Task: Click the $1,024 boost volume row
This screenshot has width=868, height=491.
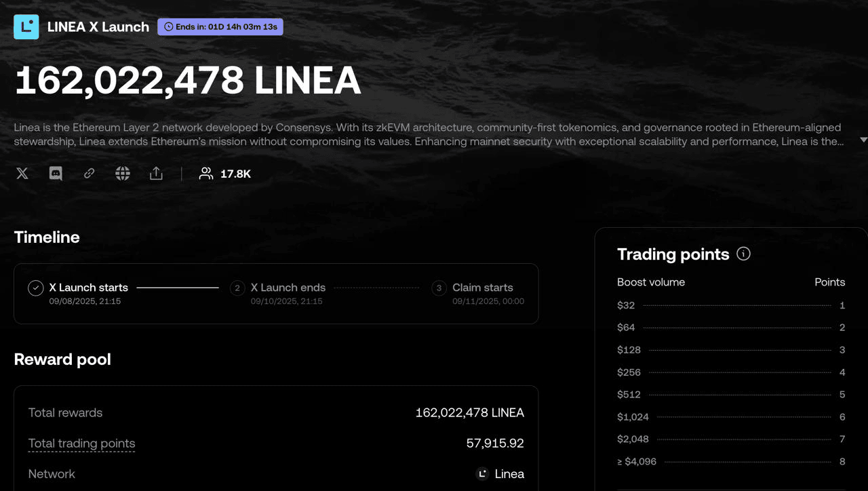Action: [x=731, y=417]
